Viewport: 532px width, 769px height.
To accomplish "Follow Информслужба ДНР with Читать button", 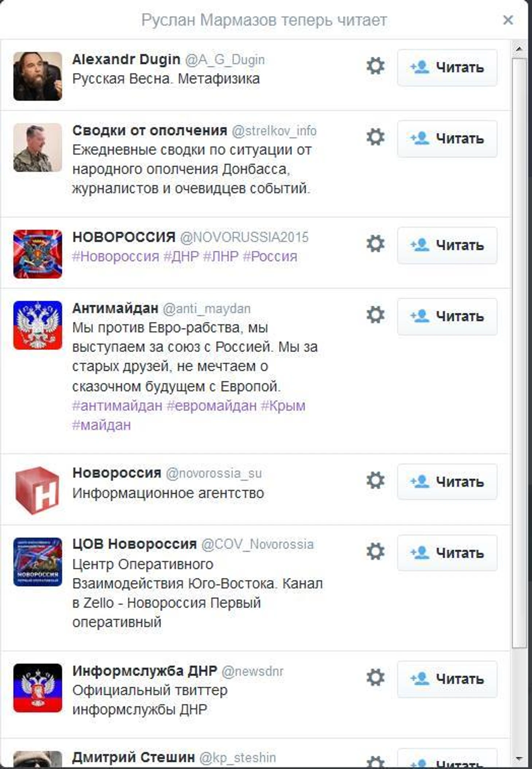I will coord(447,679).
